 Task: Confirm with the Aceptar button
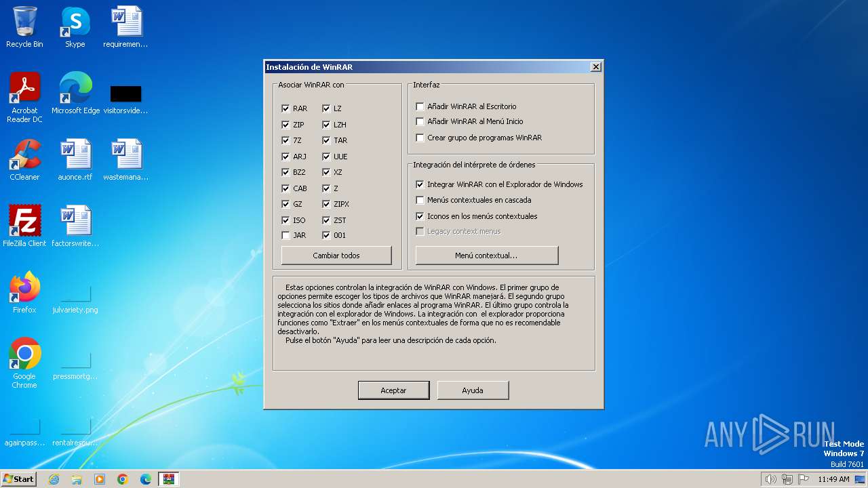pyautogui.click(x=393, y=390)
